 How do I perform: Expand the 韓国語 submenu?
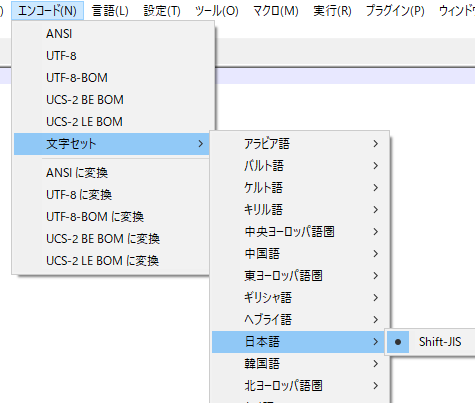pos(299,364)
